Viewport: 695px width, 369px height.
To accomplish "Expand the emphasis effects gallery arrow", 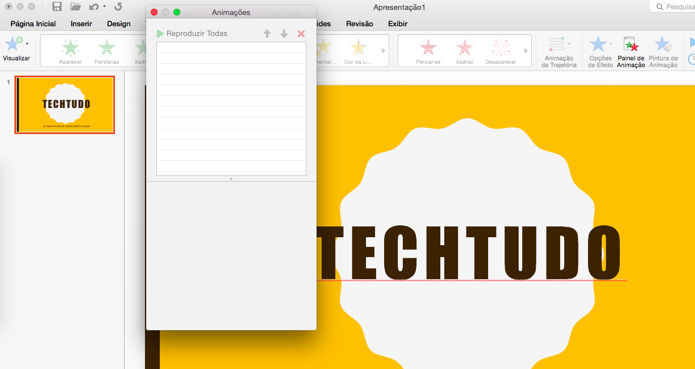I will pyautogui.click(x=383, y=50).
